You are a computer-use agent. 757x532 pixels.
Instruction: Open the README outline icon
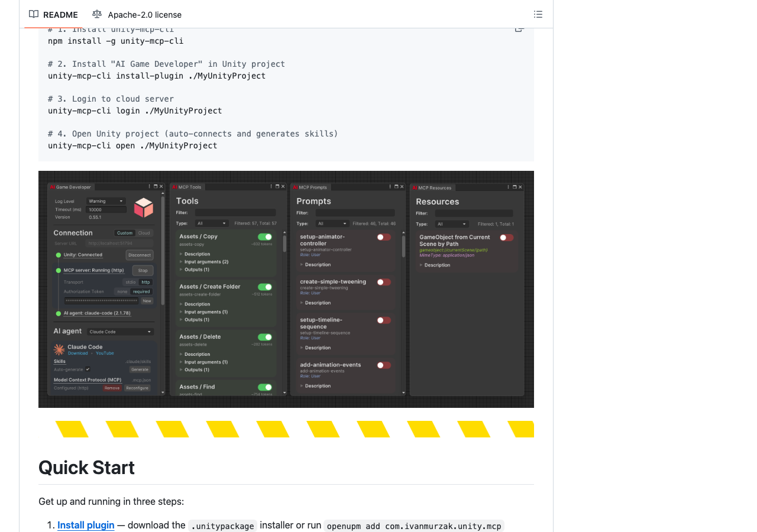[x=538, y=14]
